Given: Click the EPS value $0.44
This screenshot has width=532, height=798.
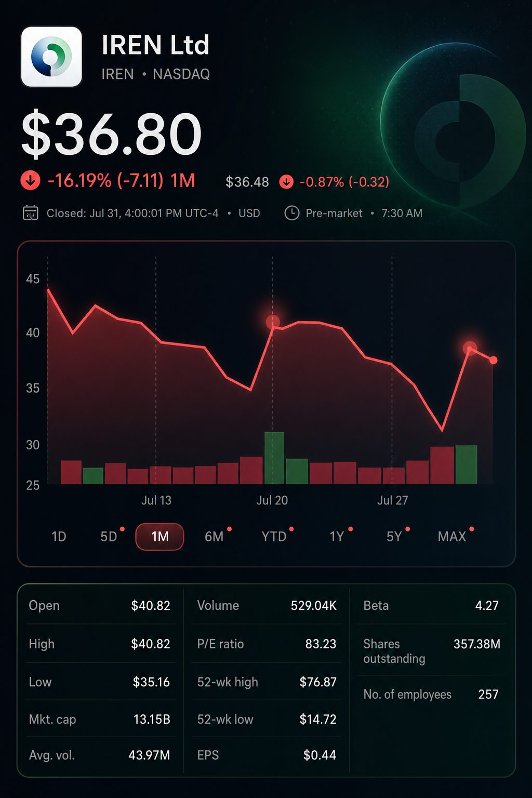Looking at the screenshot, I should 320,755.
